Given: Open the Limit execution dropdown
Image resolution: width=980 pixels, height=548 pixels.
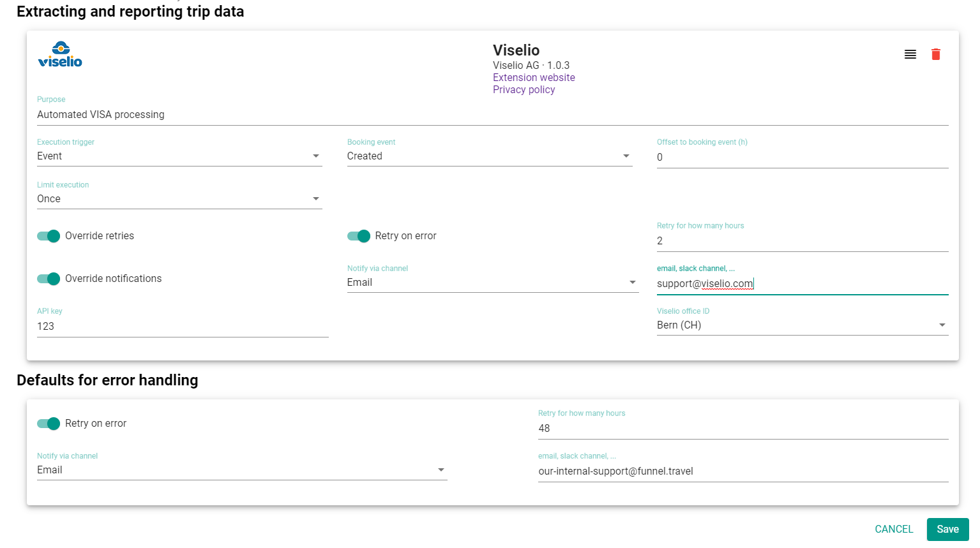Looking at the screenshot, I should coord(179,199).
